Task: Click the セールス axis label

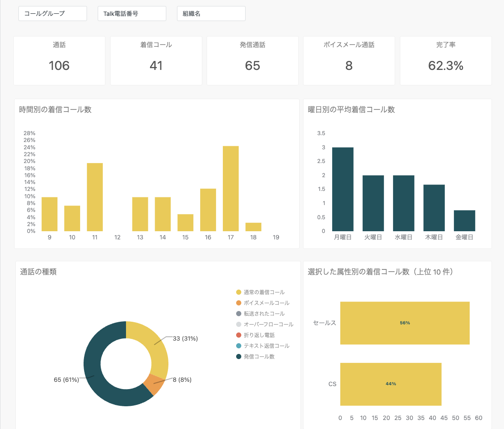Action: pos(325,323)
